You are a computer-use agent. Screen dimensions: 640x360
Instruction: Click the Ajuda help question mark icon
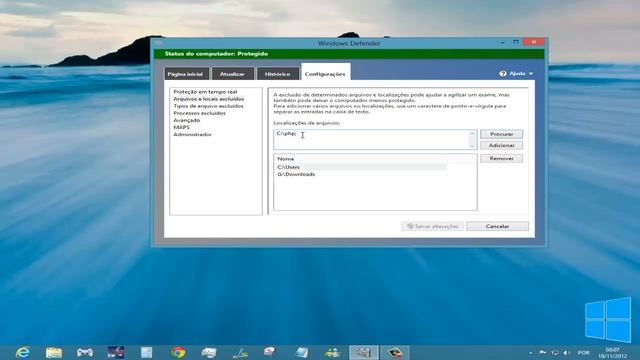(x=503, y=73)
